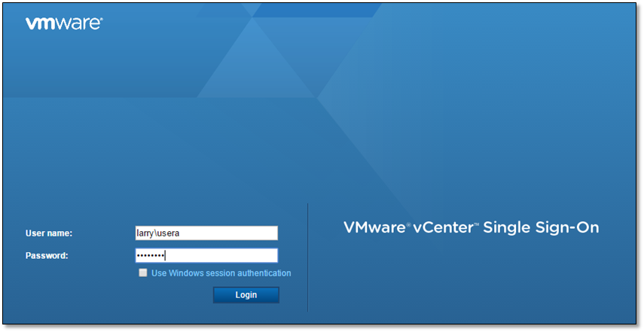Click the User name input field
The image size is (644, 332).
[x=206, y=233]
